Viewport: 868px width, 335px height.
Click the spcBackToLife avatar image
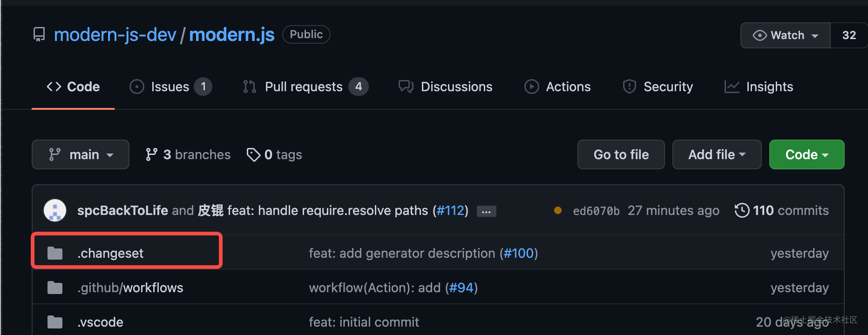tap(55, 210)
